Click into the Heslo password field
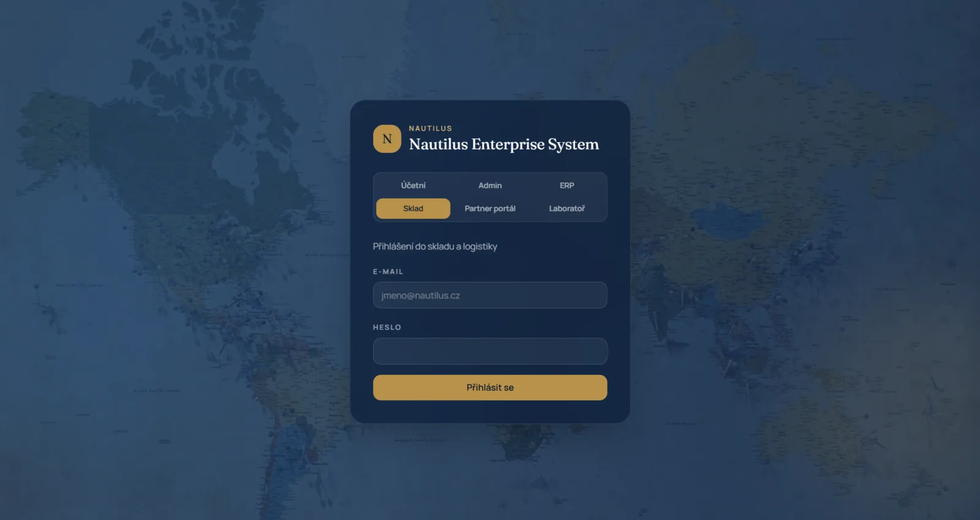This screenshot has height=520, width=980. 490,351
